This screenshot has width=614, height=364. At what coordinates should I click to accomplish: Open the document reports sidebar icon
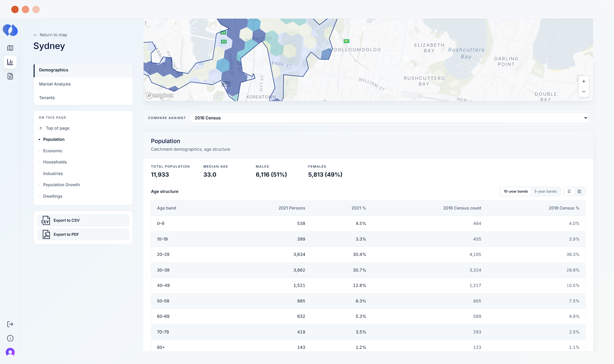[x=10, y=76]
